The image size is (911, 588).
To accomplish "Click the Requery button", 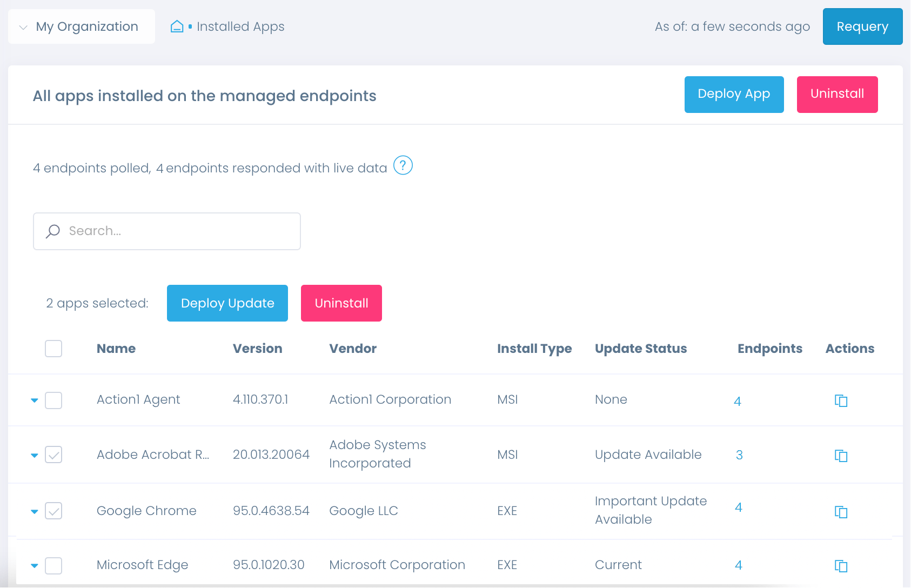I will click(x=862, y=26).
